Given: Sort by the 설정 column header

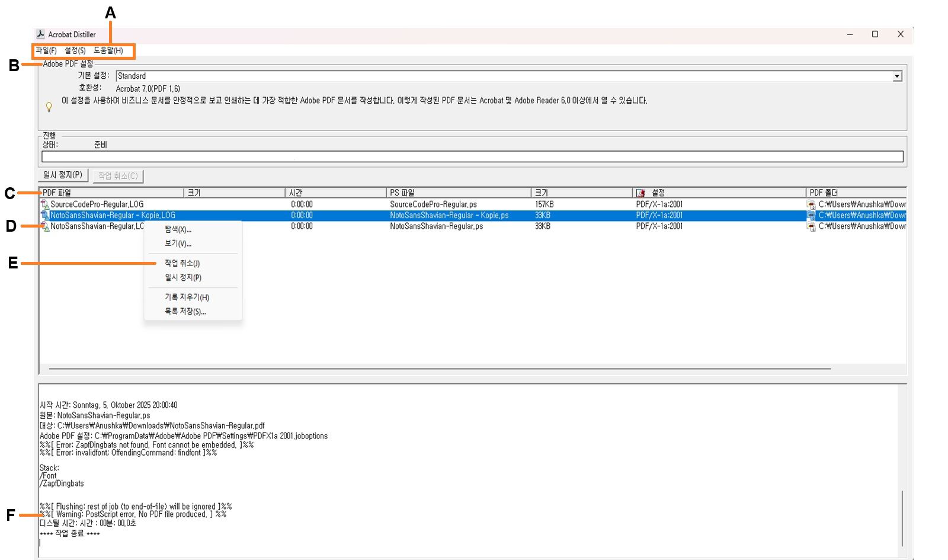Looking at the screenshot, I should tap(719, 193).
